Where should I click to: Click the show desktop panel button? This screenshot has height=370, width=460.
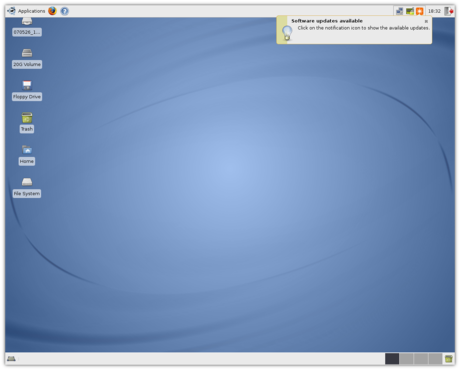click(x=11, y=359)
